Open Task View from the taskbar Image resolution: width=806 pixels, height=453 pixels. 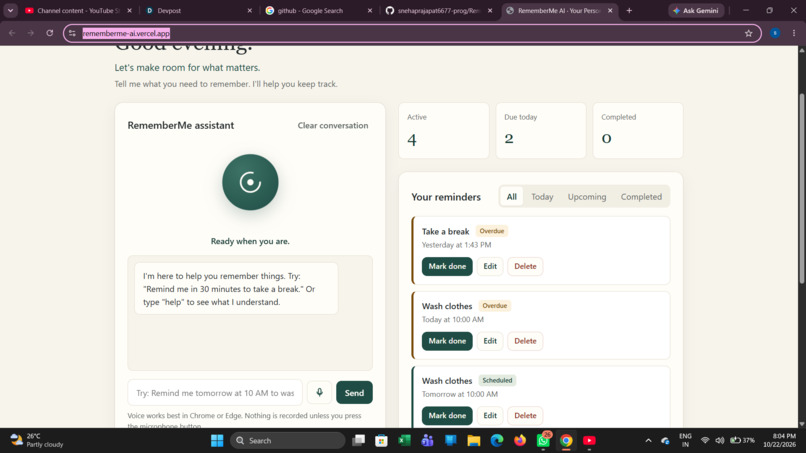tap(358, 441)
